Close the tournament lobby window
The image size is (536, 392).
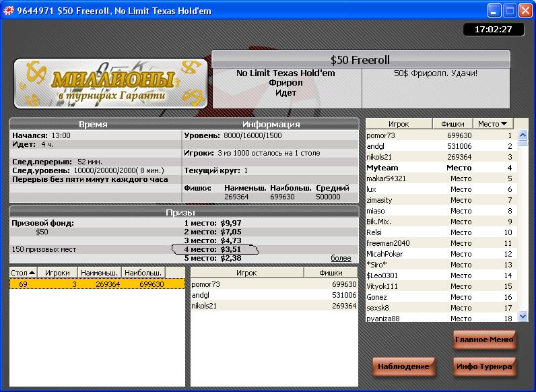point(525,11)
